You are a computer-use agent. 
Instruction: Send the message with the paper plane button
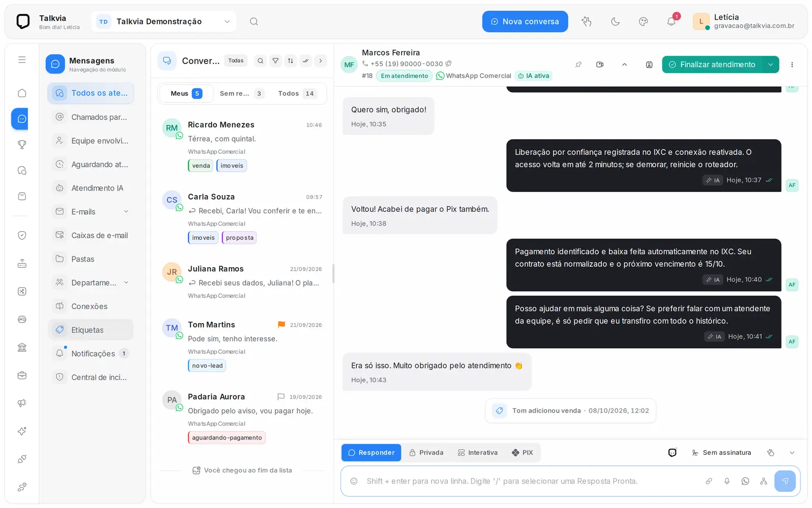[x=785, y=481]
